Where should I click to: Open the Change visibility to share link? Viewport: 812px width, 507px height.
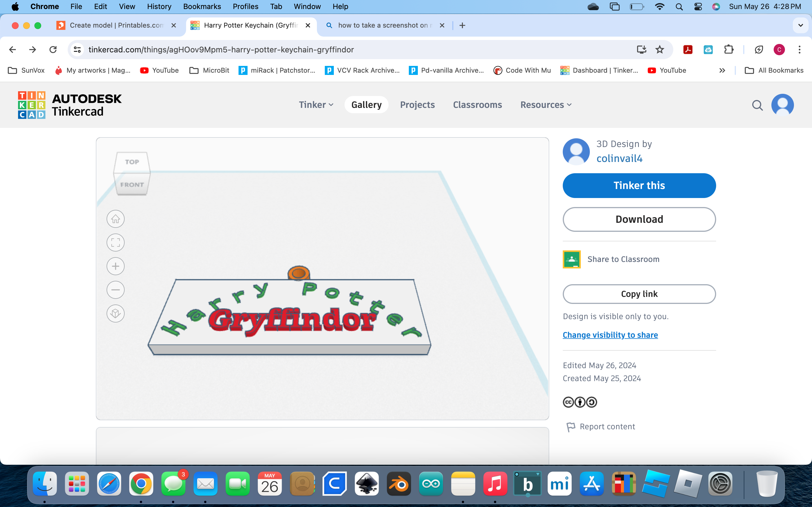610,335
